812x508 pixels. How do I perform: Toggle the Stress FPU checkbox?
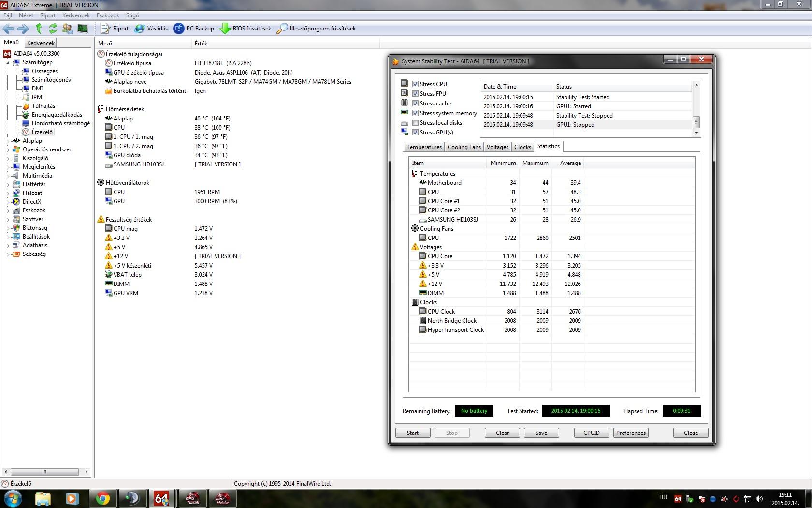pyautogui.click(x=415, y=94)
